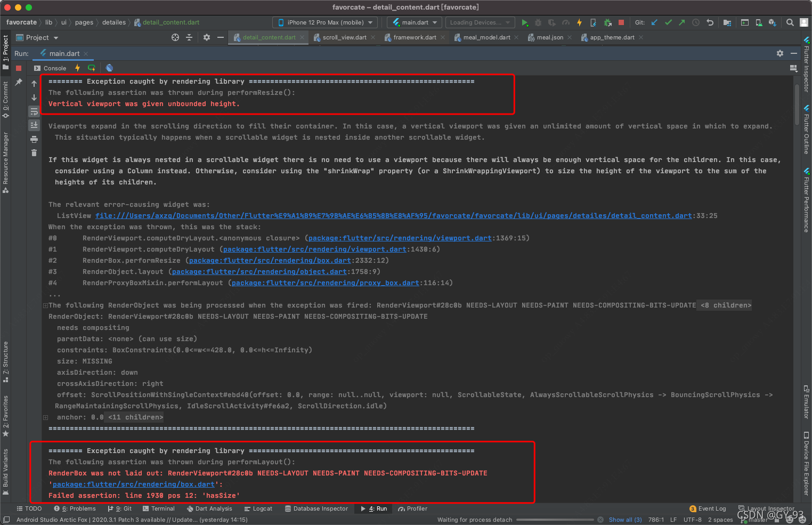Open proxy_box.dart link in stack frame #4
This screenshot has width=812, height=525.
pyautogui.click(x=326, y=283)
